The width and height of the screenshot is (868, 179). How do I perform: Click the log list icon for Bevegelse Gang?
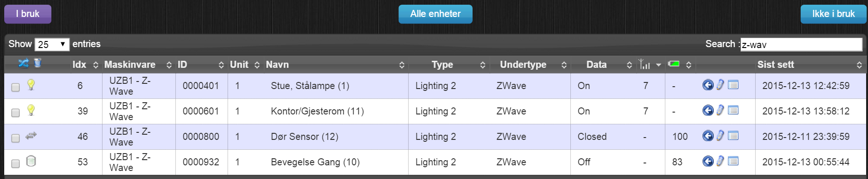[x=733, y=161]
